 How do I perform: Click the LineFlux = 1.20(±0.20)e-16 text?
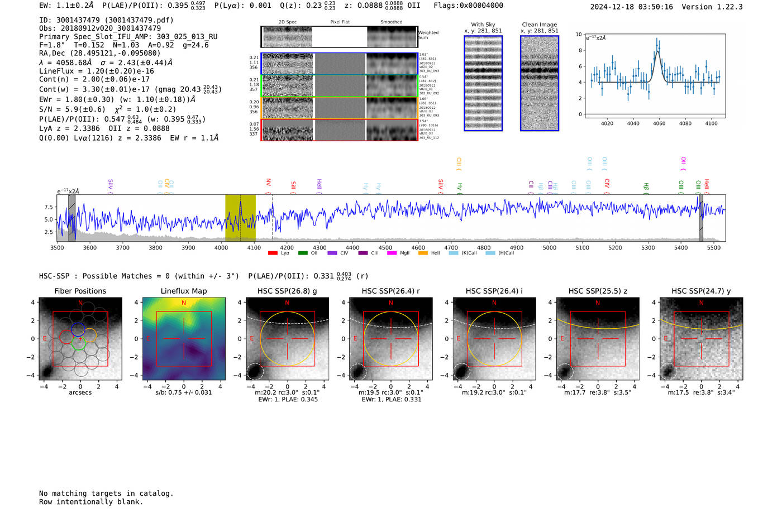[97, 71]
